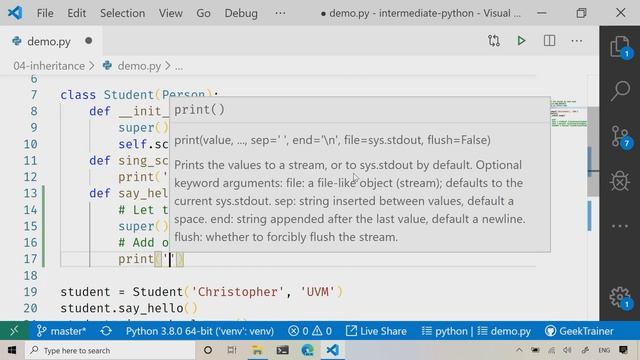This screenshot has width=640, height=360.
Task: Synchronize changes with sync icon
Action: click(106, 331)
